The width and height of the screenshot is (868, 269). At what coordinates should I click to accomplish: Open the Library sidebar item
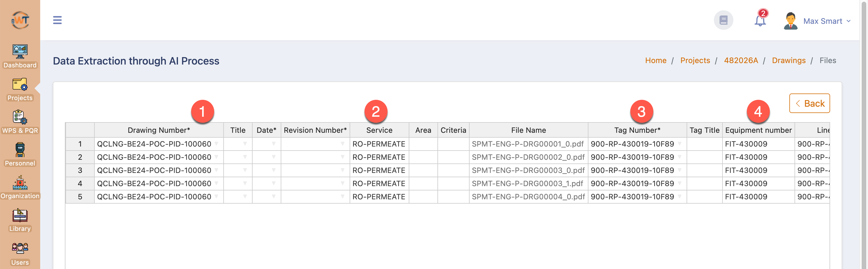tap(20, 220)
